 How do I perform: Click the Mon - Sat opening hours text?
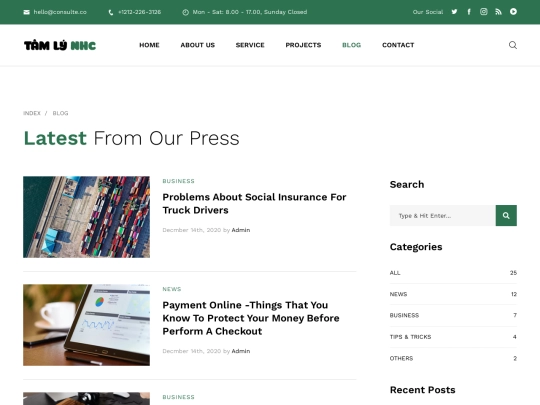250,12
